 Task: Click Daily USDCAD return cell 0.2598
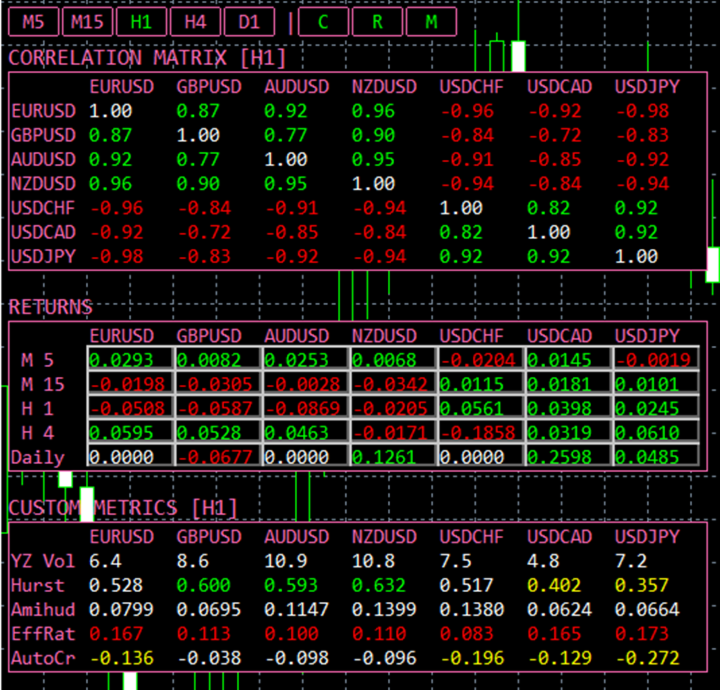point(569,456)
